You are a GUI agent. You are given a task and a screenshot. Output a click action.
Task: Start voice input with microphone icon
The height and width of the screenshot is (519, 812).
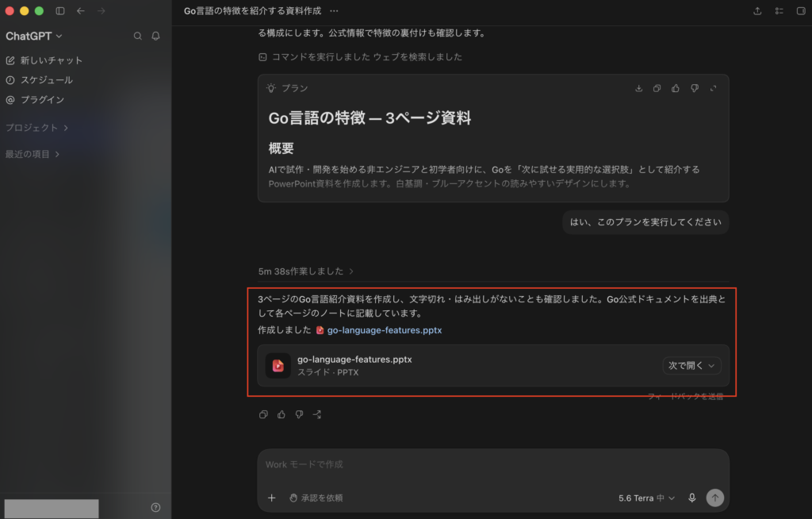(x=691, y=498)
